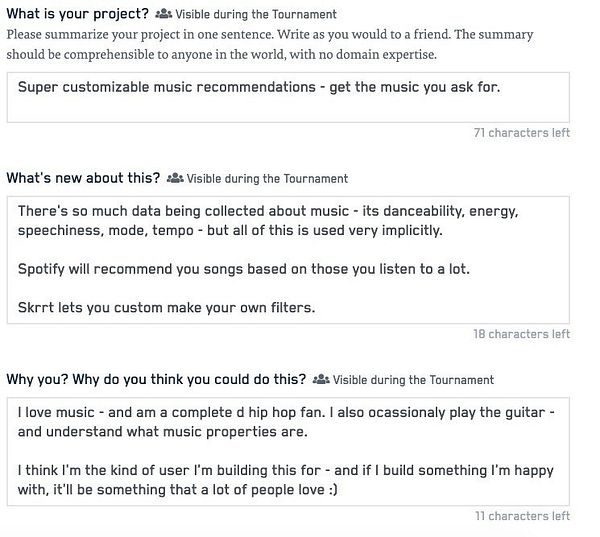Click the people icon beside "What's new about this?"

click(175, 179)
